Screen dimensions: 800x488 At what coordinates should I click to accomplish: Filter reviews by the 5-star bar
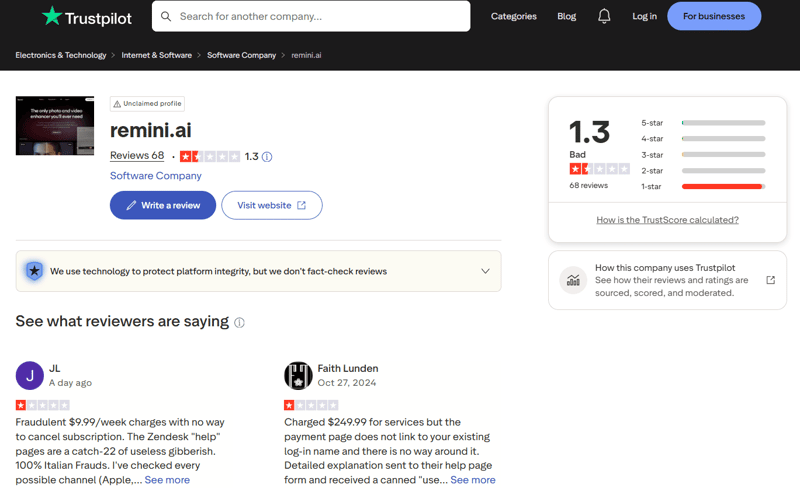[723, 123]
